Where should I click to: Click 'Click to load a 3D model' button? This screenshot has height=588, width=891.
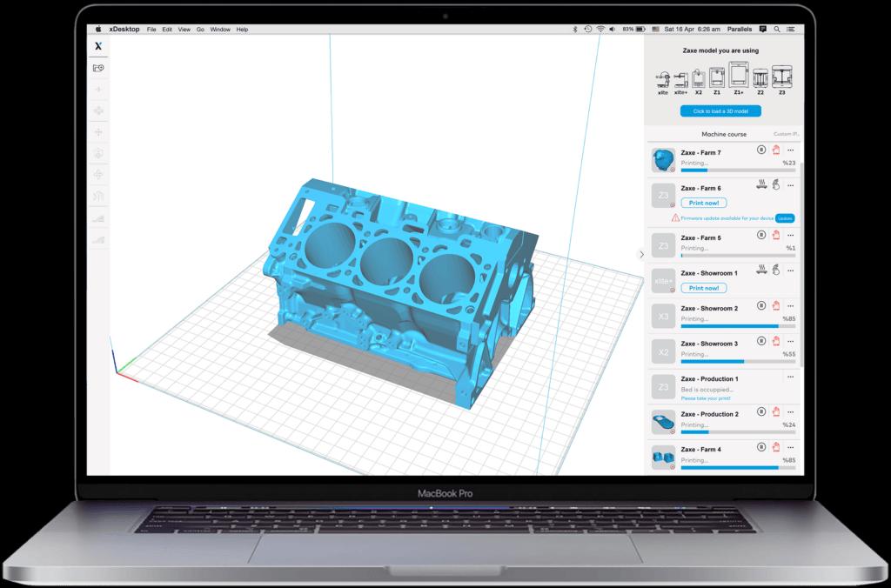pos(720,110)
